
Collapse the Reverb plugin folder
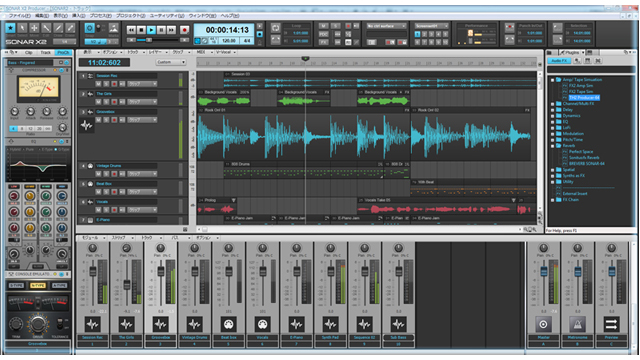(553, 146)
